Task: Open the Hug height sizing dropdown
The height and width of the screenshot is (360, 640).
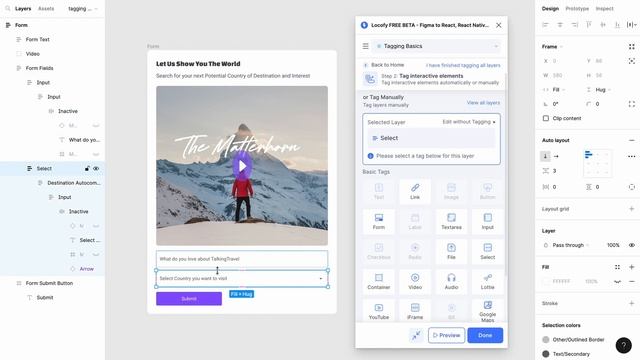Action: coord(603,90)
